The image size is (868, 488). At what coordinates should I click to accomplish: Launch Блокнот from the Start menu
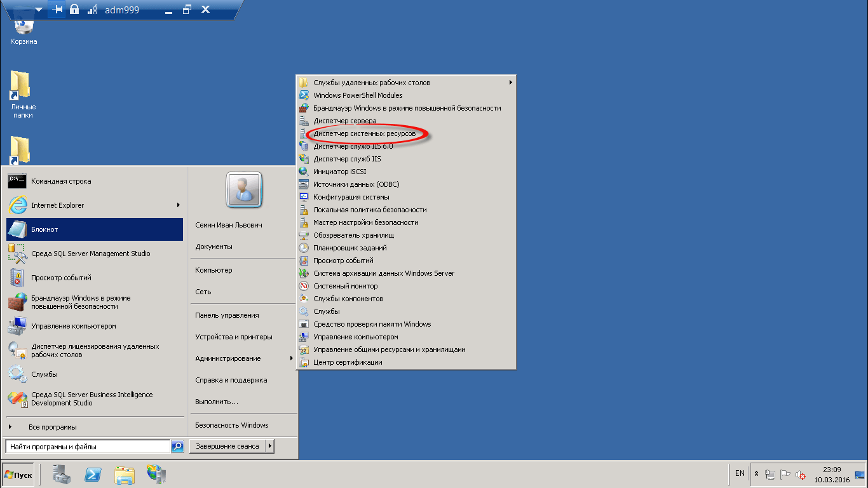pyautogui.click(x=95, y=229)
